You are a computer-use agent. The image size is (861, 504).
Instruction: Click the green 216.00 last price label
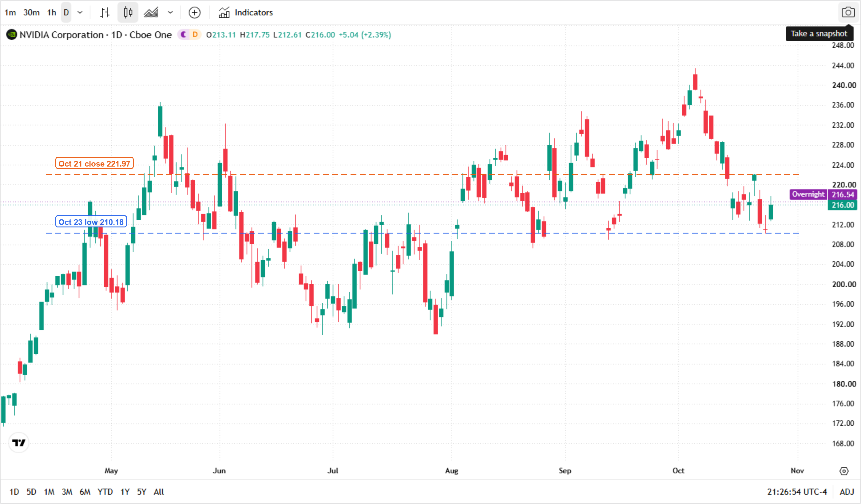(843, 205)
